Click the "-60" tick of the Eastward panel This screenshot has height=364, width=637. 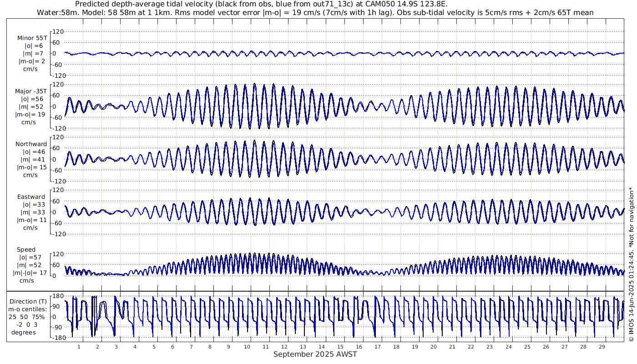pyautogui.click(x=58, y=222)
